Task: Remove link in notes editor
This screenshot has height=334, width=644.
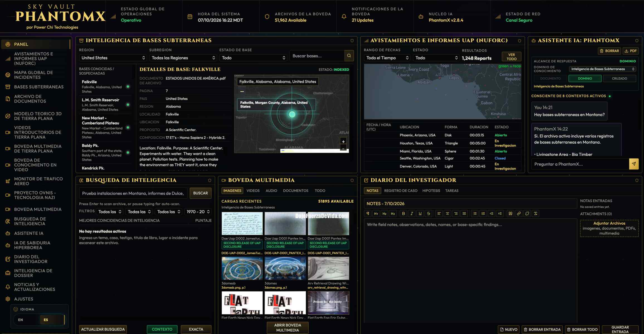Action: pyautogui.click(x=527, y=213)
